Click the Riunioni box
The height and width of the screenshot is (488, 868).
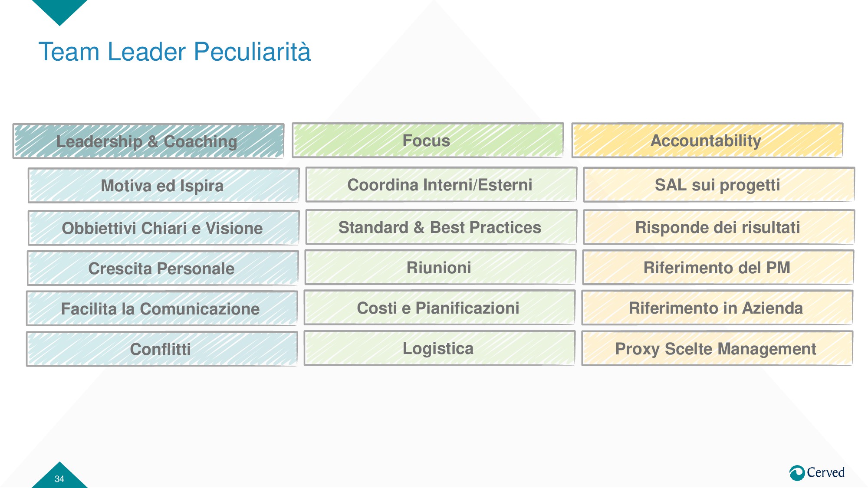pyautogui.click(x=440, y=268)
